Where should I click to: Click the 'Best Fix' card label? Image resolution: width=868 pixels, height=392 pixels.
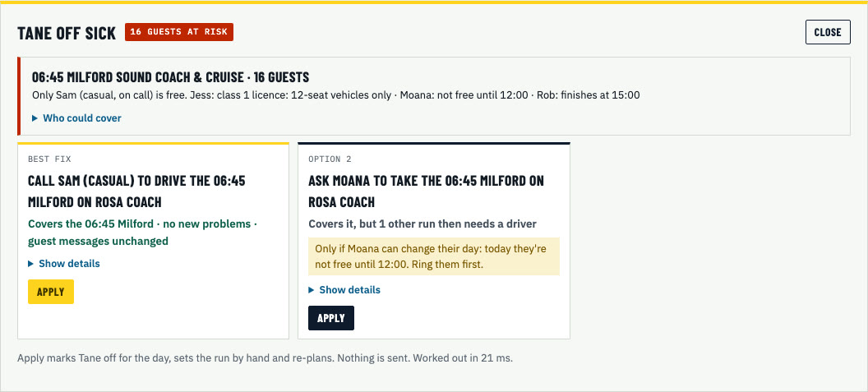50,159
